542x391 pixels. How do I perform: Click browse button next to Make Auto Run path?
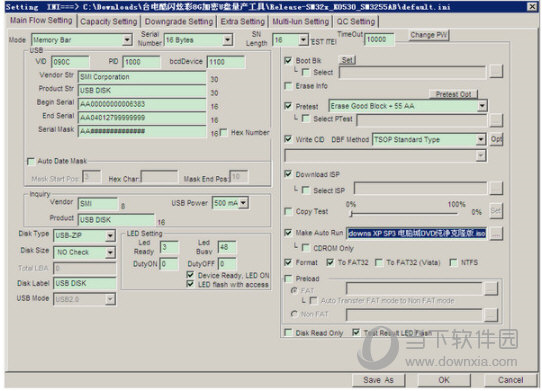pos(496,233)
